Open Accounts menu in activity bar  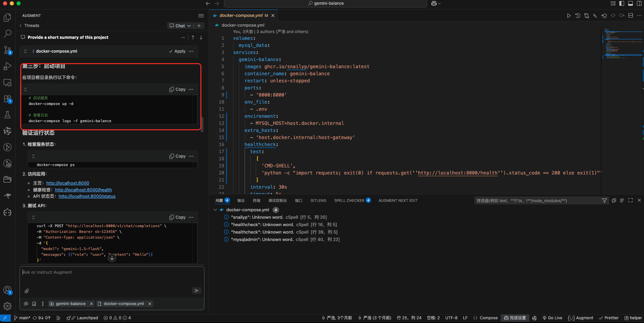[7, 290]
